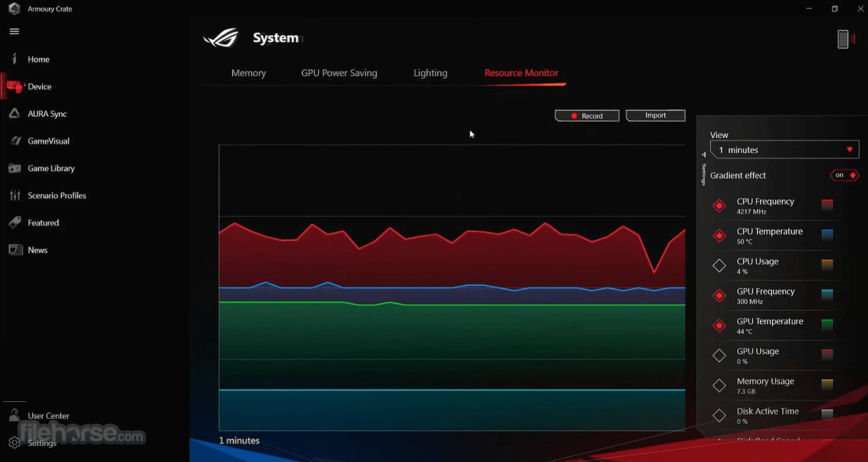This screenshot has width=868, height=462.
Task: Disable the GPU Temperature diamond toggle
Action: [x=719, y=326]
